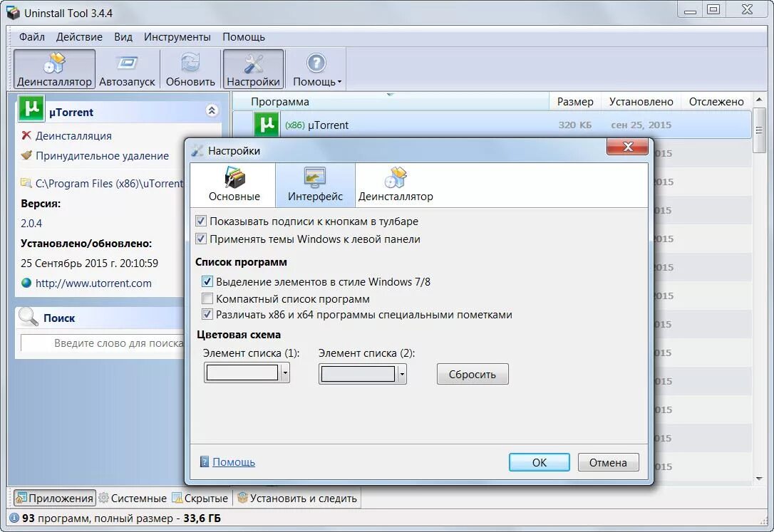Click the Помощь question mark toolbar icon

[316, 63]
